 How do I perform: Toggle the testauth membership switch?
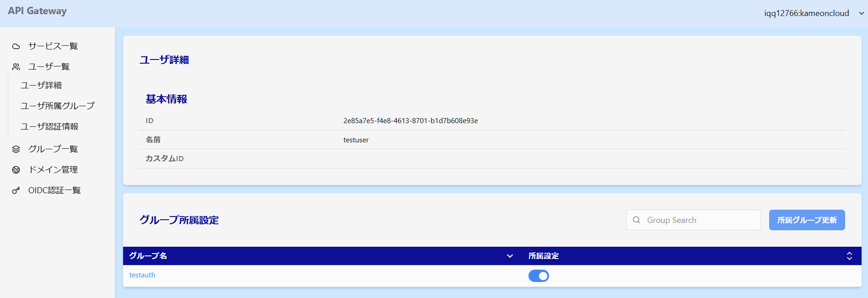tap(539, 276)
